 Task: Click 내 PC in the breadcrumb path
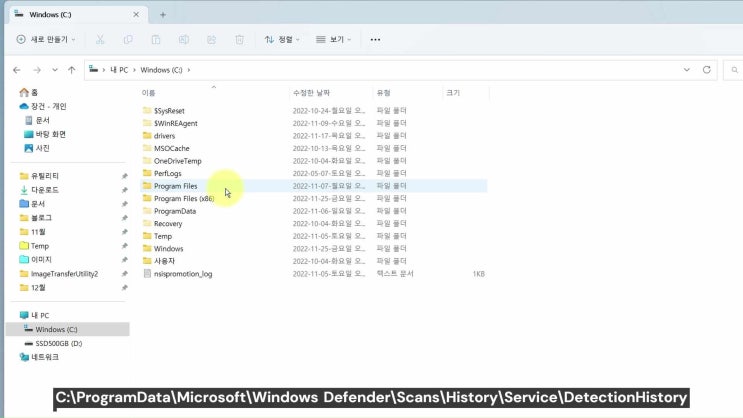119,70
